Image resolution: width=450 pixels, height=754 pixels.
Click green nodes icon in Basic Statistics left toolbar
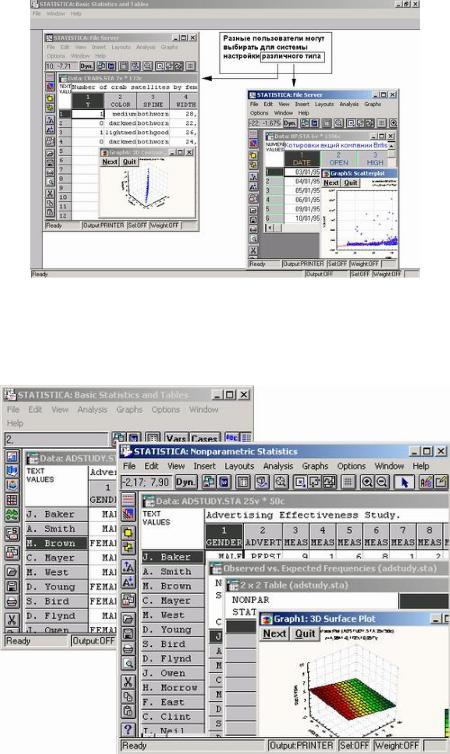point(12,515)
